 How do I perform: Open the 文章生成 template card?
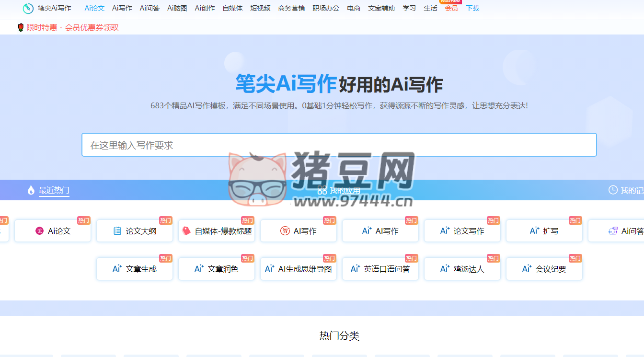point(135,269)
